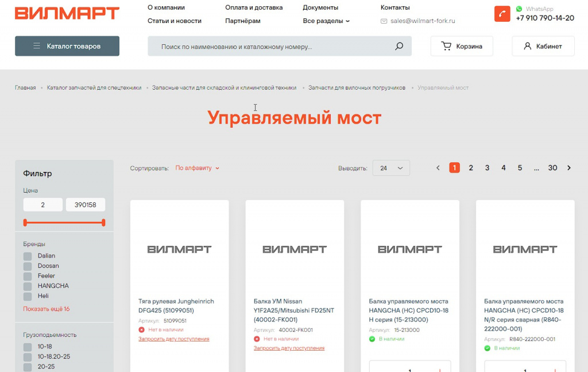The image size is (588, 372).
Task: Go to previous page arrow
Action: (x=438, y=168)
